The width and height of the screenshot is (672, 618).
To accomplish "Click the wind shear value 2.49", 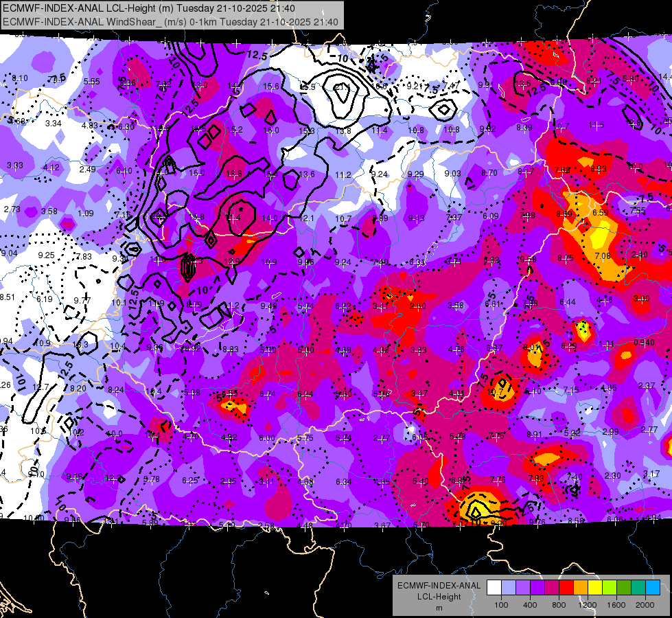I will pyautogui.click(x=87, y=169).
